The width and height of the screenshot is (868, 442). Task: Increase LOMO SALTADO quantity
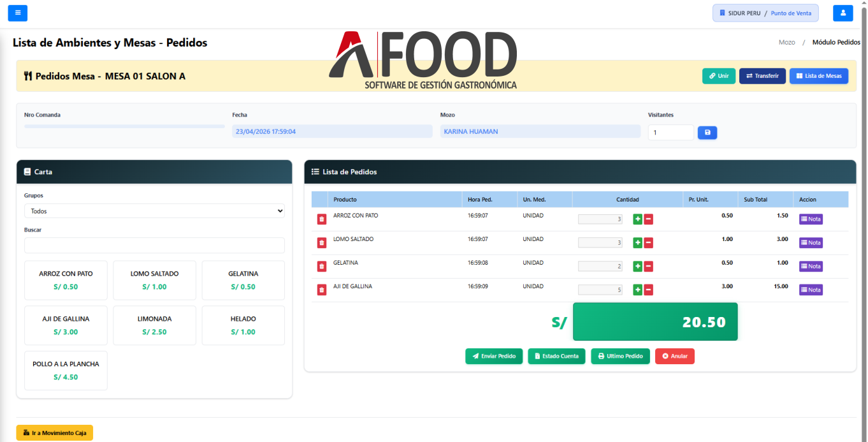tap(637, 243)
